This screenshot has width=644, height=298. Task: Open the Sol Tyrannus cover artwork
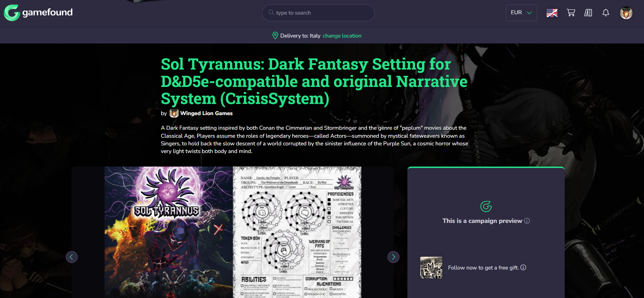click(x=169, y=232)
